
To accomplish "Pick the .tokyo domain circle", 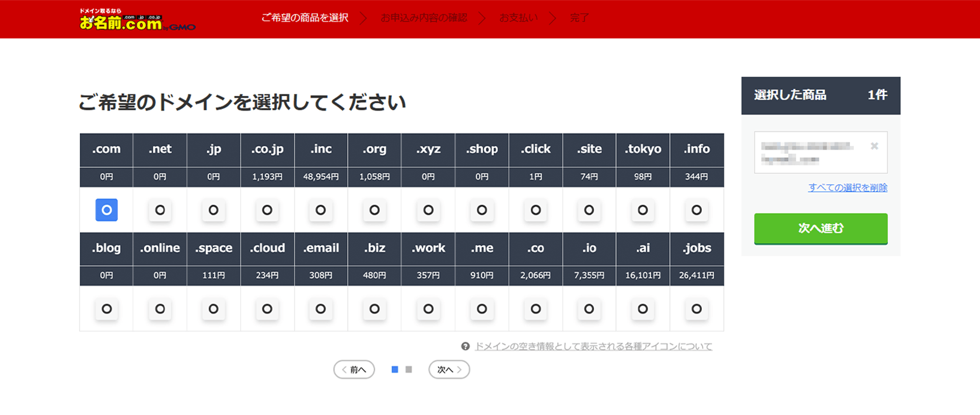I will 643,210.
